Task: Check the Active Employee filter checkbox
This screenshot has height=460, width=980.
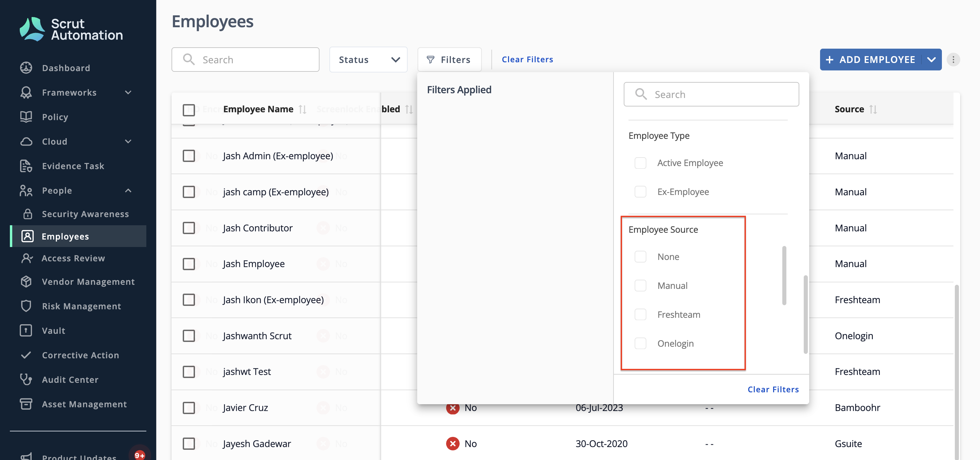Action: click(x=640, y=163)
